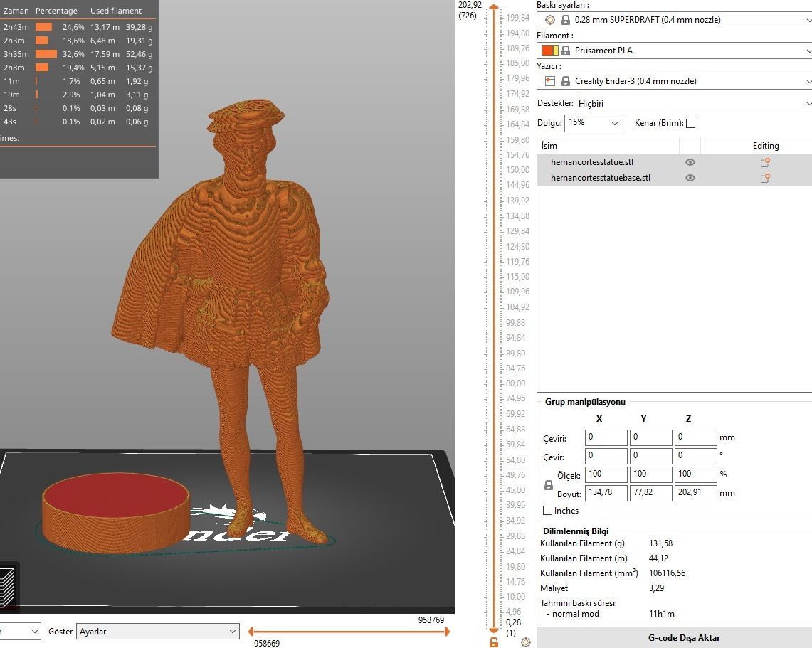Click the filament color swatch
This screenshot has width=812, height=648.
(549, 51)
